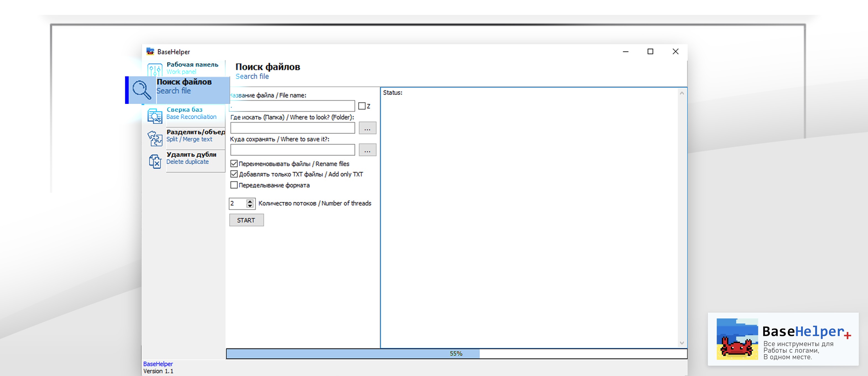868x376 pixels.
Task: Browse for the folder to look in
Action: click(367, 128)
